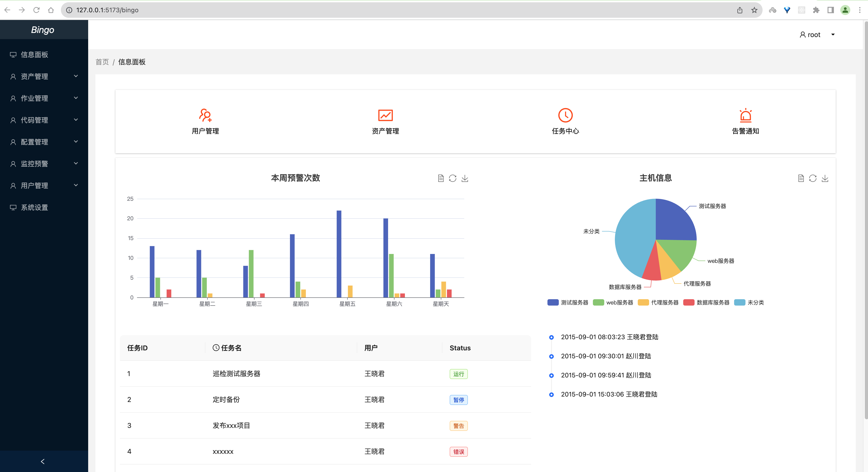Refresh the 本周预警次数 bar chart

(x=453, y=178)
